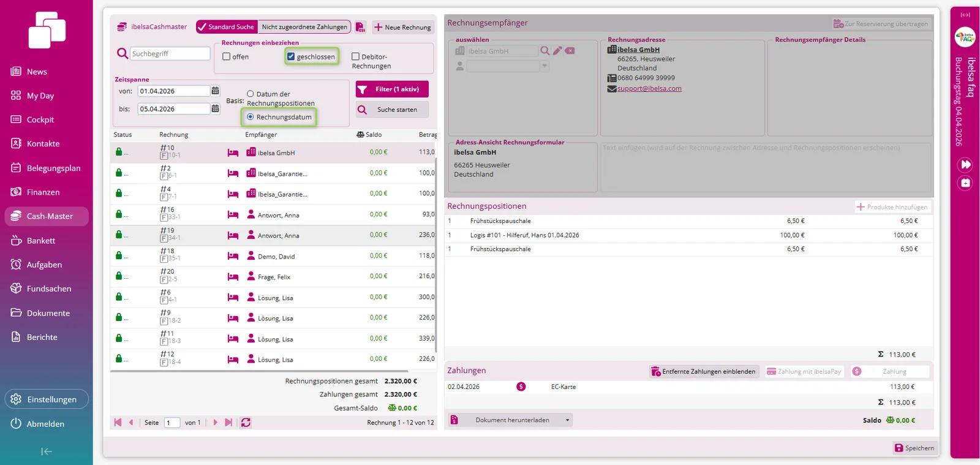
Task: Open the Cash-Master menu item
Action: point(47,216)
